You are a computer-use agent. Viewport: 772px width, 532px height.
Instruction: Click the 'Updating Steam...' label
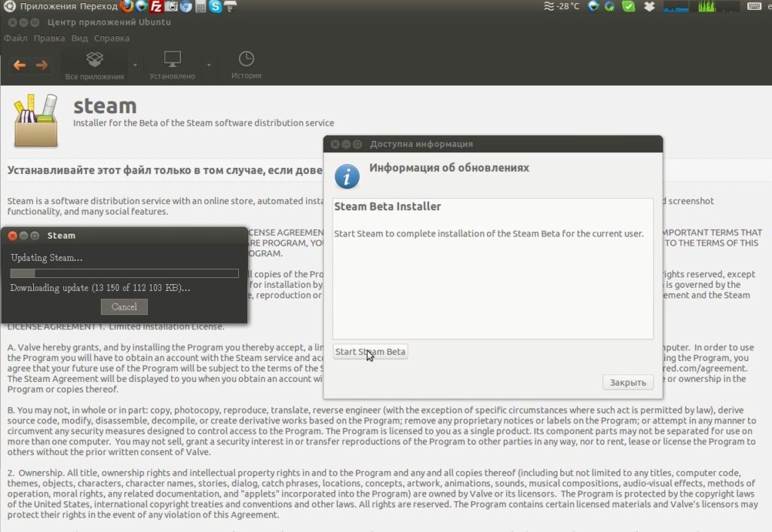47,258
